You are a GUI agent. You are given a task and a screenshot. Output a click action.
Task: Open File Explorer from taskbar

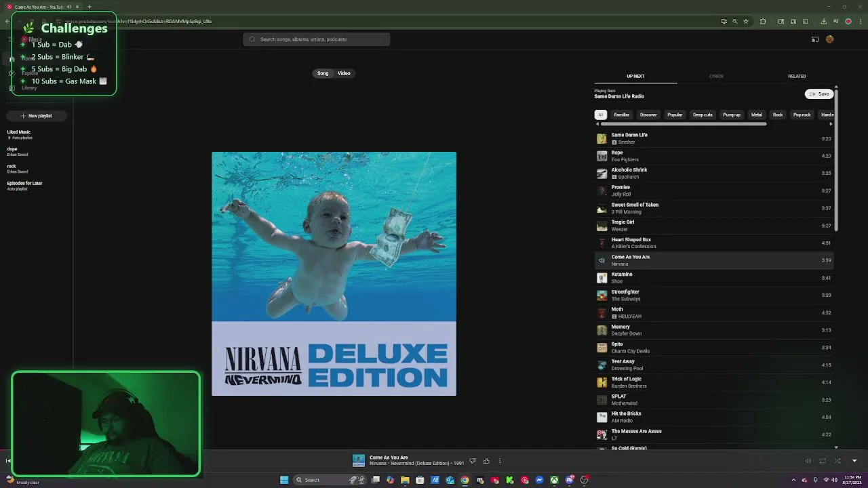click(x=405, y=480)
